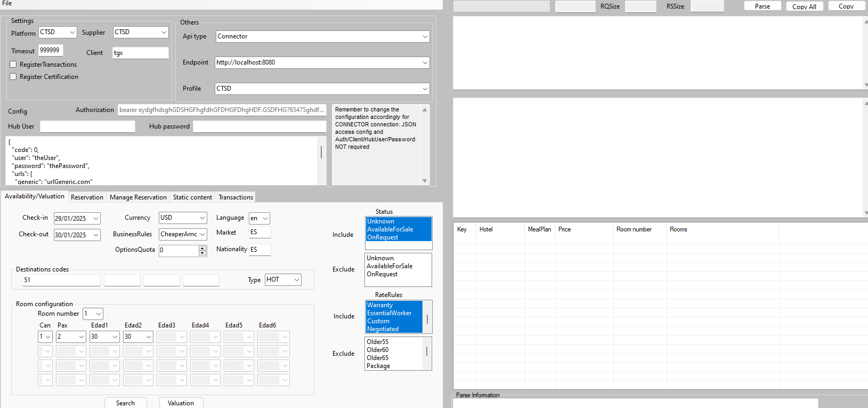
Task: Focus the Nationality field
Action: pos(259,249)
